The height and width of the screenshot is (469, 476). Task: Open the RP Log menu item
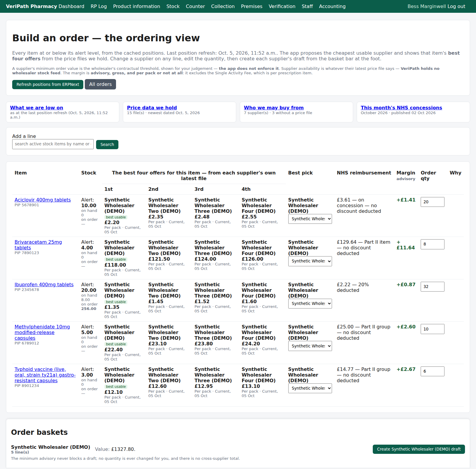[x=99, y=6]
